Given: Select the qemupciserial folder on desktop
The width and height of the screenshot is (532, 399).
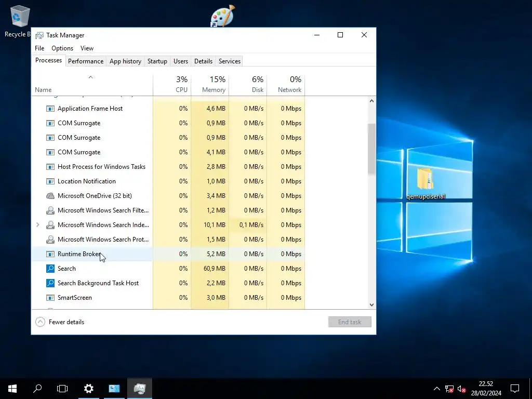Looking at the screenshot, I should point(425,183).
